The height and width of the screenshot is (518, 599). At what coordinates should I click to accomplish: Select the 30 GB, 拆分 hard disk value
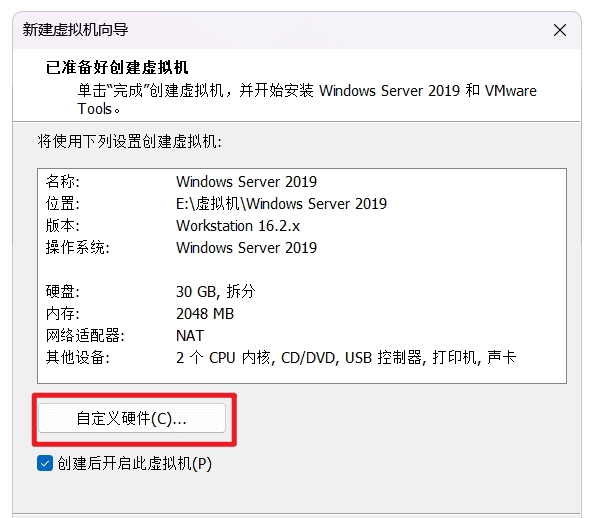click(x=215, y=291)
